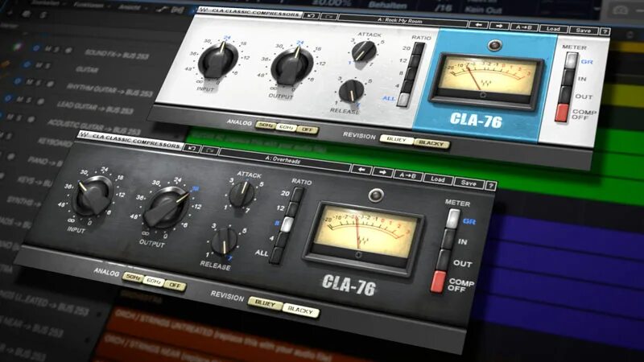Set meter to GR on silver CLA-76
The width and height of the screenshot is (644, 362).
tap(571, 60)
